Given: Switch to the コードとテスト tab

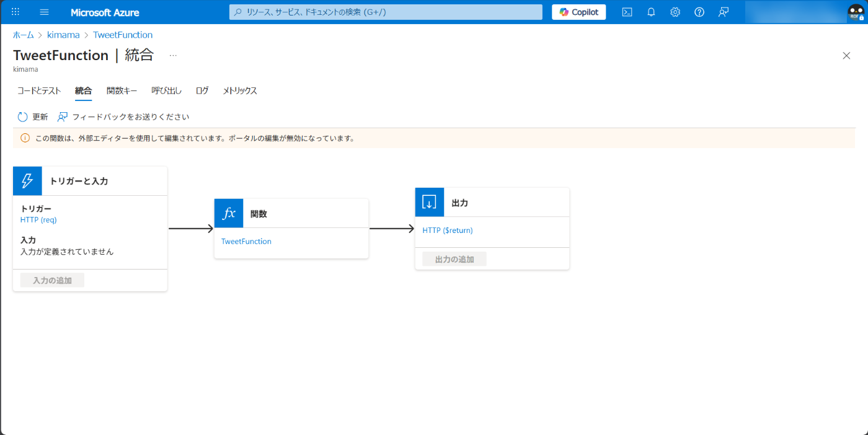Looking at the screenshot, I should [x=39, y=90].
